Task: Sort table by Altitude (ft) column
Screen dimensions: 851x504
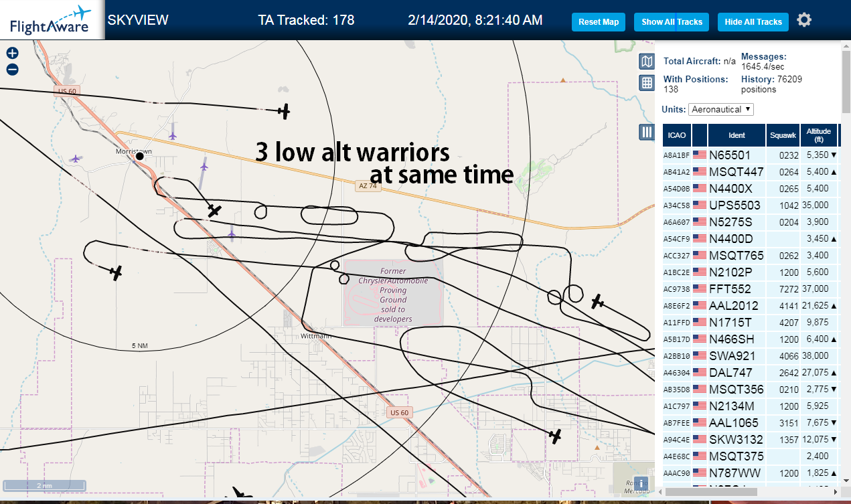Action: tap(819, 135)
